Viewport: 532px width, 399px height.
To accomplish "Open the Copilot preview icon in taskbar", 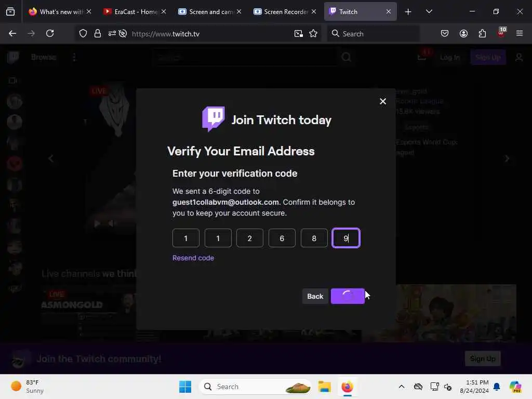I will coord(515,387).
